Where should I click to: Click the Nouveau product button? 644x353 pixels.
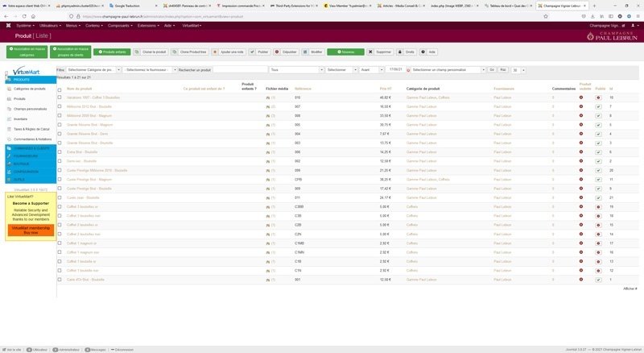345,51
